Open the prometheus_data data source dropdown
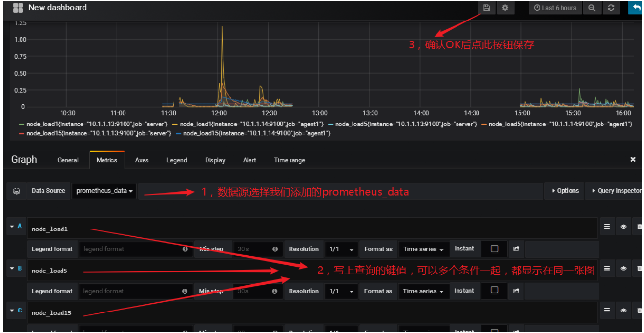Image resolution: width=644 pixels, height=333 pixels. pyautogui.click(x=104, y=191)
